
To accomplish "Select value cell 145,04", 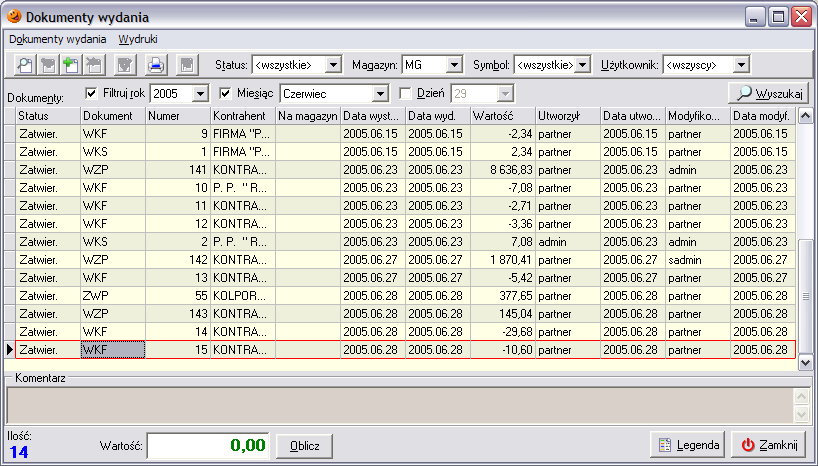I will click(503, 314).
